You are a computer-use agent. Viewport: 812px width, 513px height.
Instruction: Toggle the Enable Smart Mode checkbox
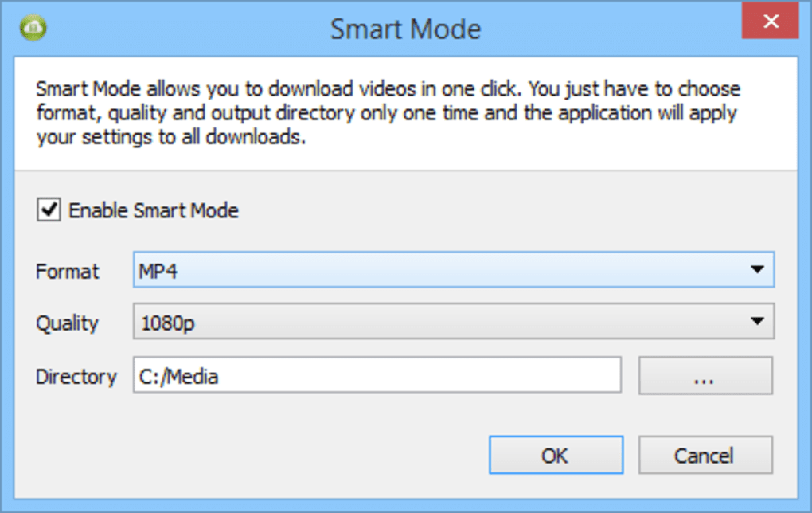tap(49, 210)
